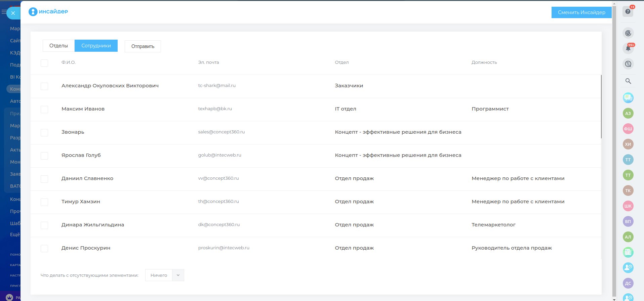Tick the checkbox for Денис Проскурин
The image size is (644, 301).
(x=44, y=249)
